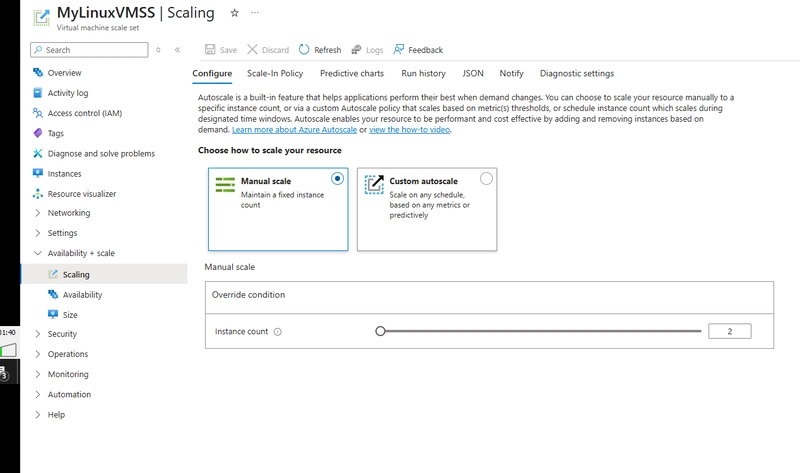Click the search magnifier icon
The image size is (800, 473).
click(38, 49)
